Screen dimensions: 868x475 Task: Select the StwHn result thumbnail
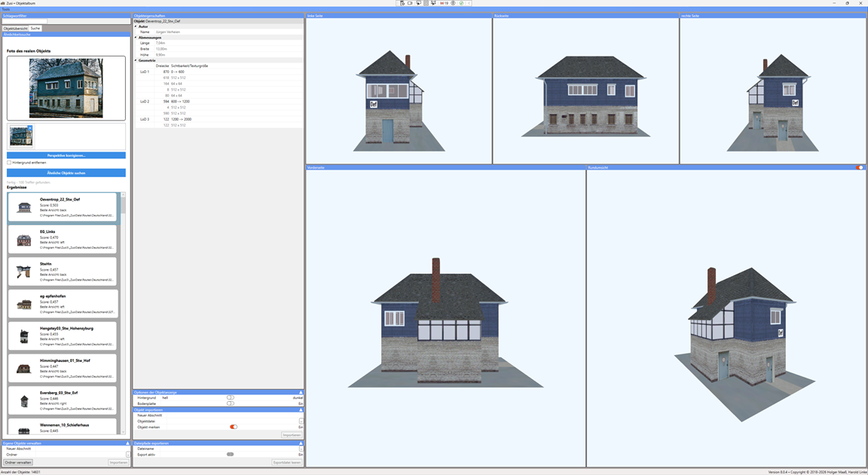[x=24, y=272]
